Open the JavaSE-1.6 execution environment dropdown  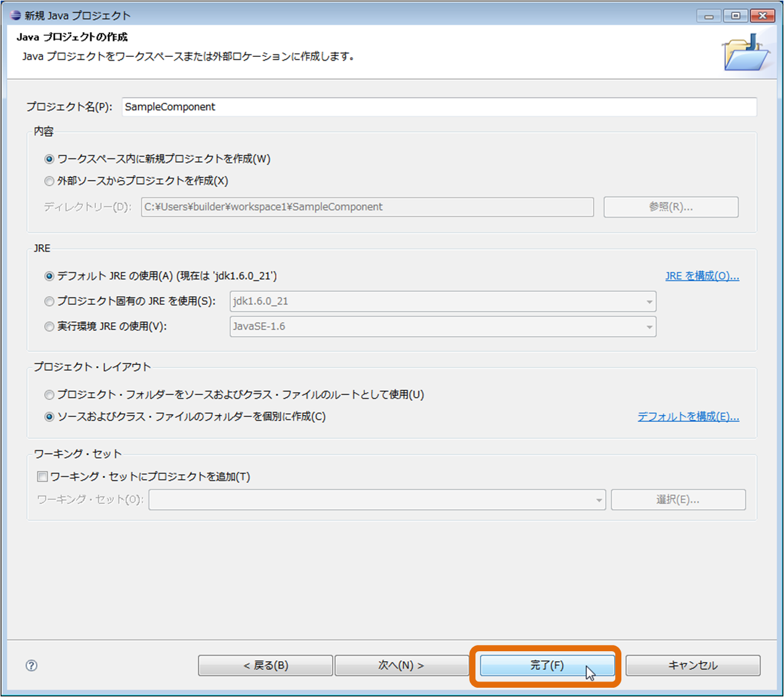443,327
